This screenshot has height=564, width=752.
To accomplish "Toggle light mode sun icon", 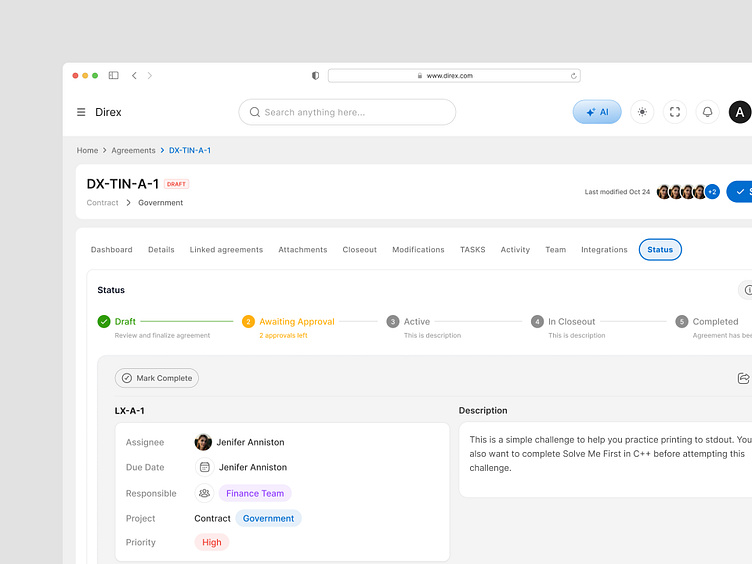I will pyautogui.click(x=642, y=112).
